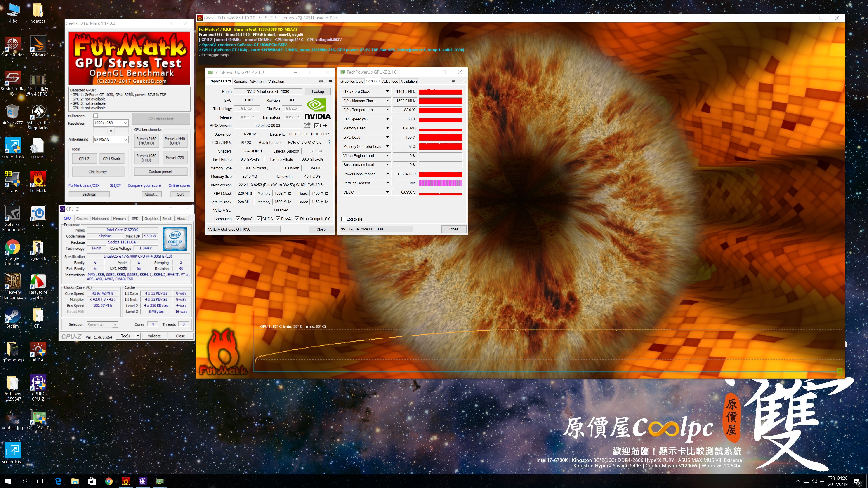This screenshot has height=488, width=868.
Task: Toggle the Fullscreen checkbox in FurMark
Action: pos(96,116)
